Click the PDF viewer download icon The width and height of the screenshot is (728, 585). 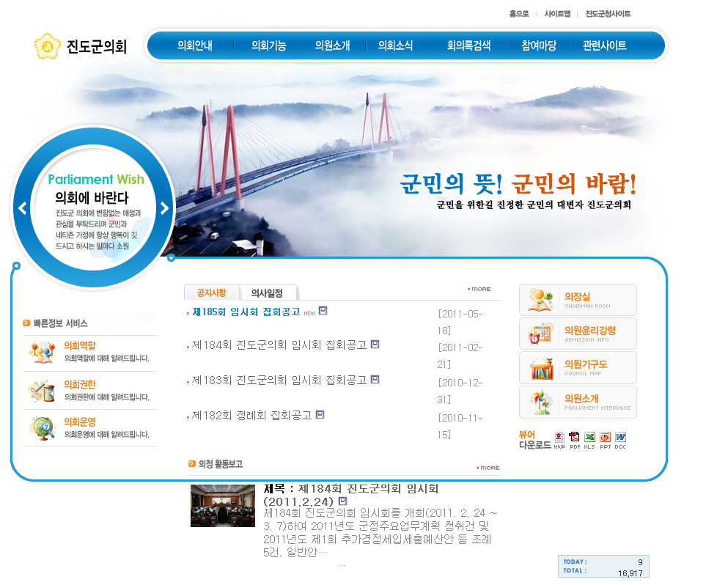pyautogui.click(x=575, y=437)
